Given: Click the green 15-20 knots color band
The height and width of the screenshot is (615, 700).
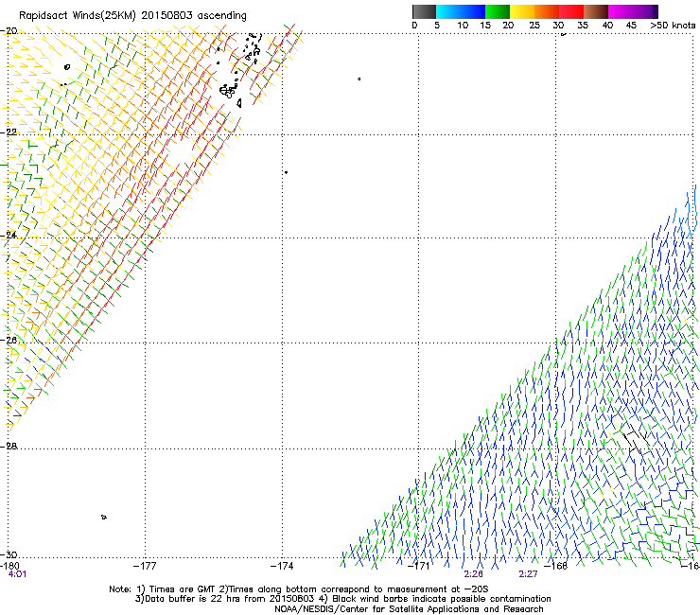Looking at the screenshot, I should [498, 11].
